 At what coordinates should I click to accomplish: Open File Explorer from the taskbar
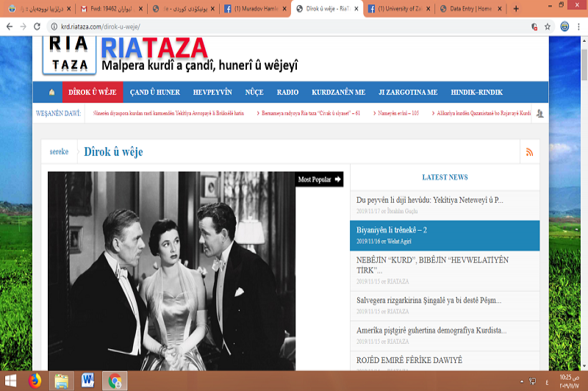pos(61,380)
